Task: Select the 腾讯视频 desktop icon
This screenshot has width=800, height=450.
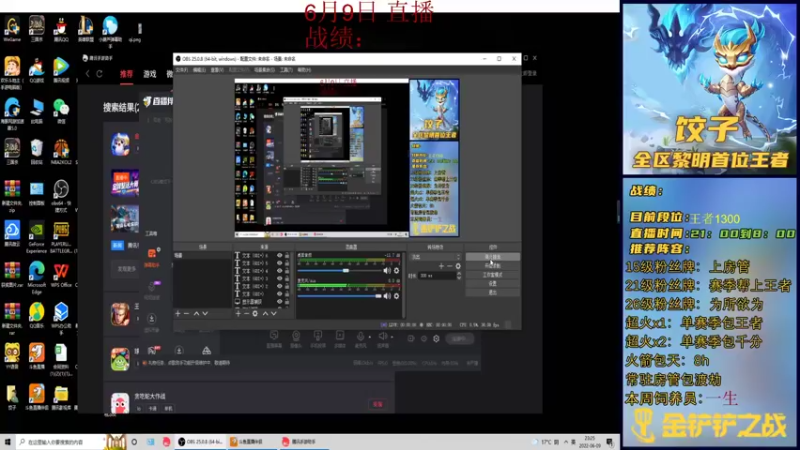Action: [61, 70]
